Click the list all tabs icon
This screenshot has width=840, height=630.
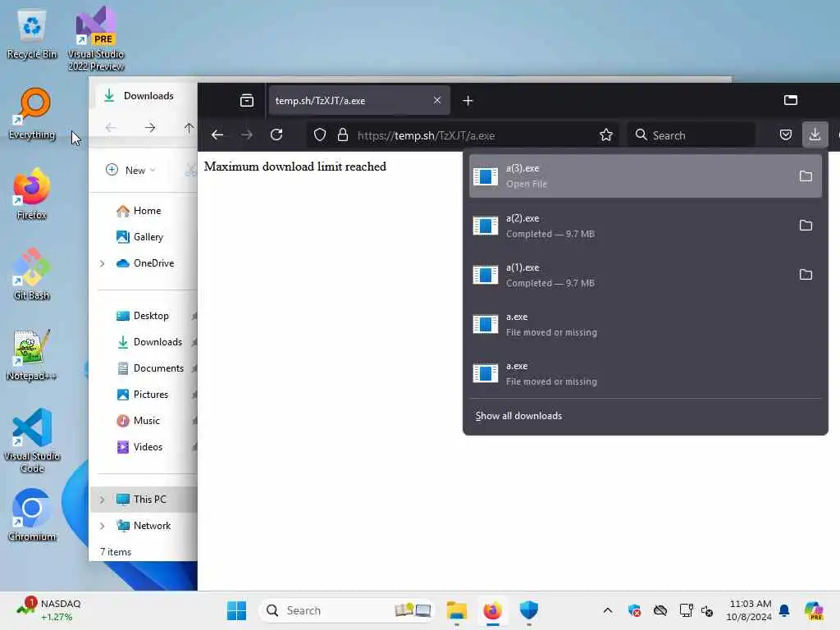pos(791,100)
